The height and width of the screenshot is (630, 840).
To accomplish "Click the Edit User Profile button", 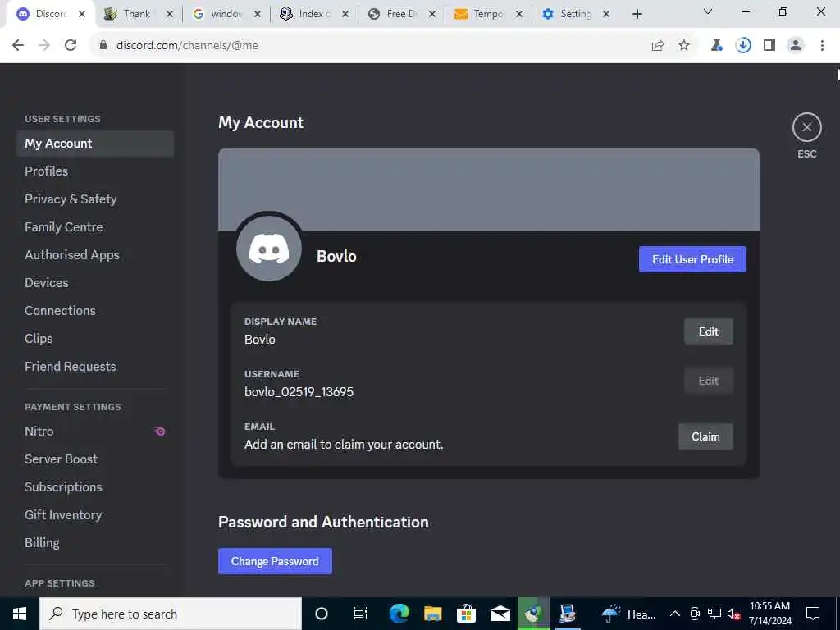I will pyautogui.click(x=692, y=259).
